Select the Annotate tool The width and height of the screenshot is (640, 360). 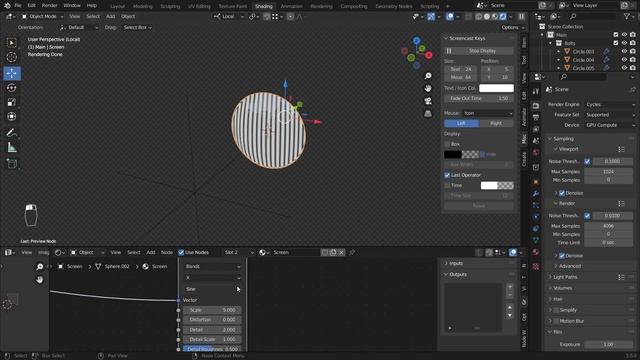[12, 133]
